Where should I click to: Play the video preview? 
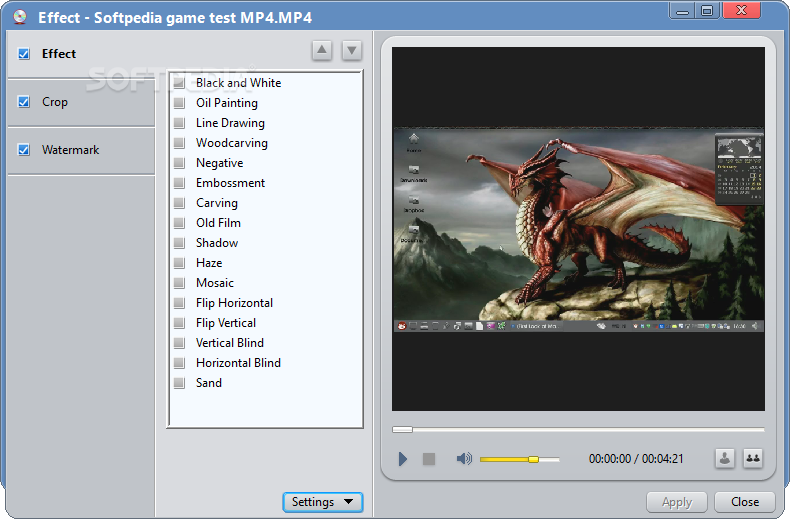[402, 459]
